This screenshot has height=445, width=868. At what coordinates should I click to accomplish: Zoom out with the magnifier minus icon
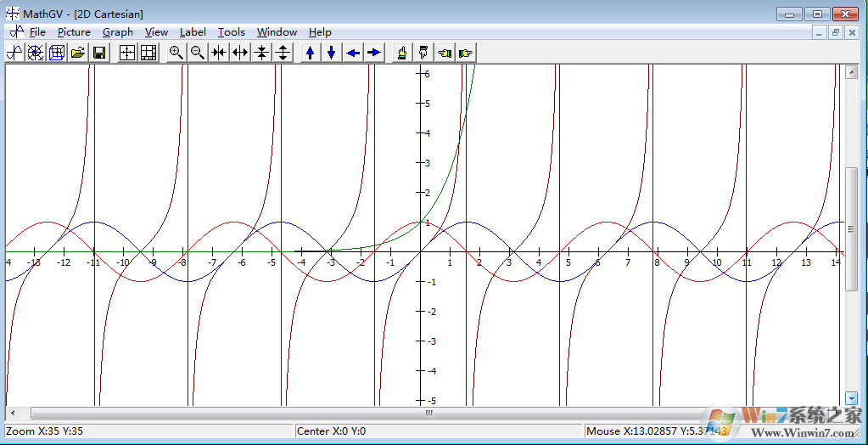198,53
